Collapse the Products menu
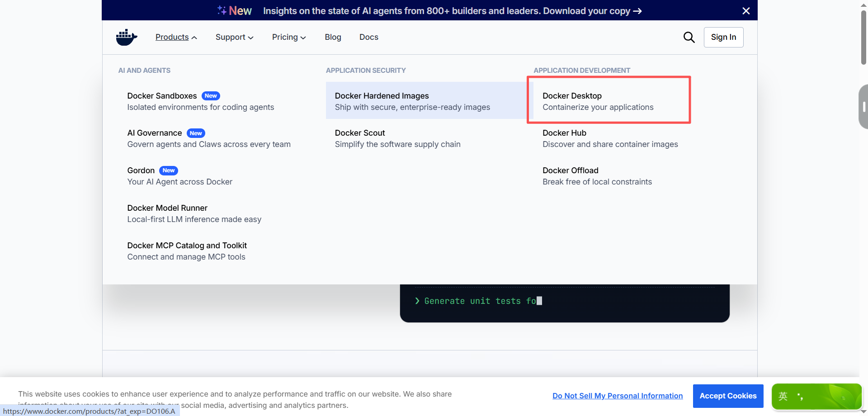 coord(176,37)
